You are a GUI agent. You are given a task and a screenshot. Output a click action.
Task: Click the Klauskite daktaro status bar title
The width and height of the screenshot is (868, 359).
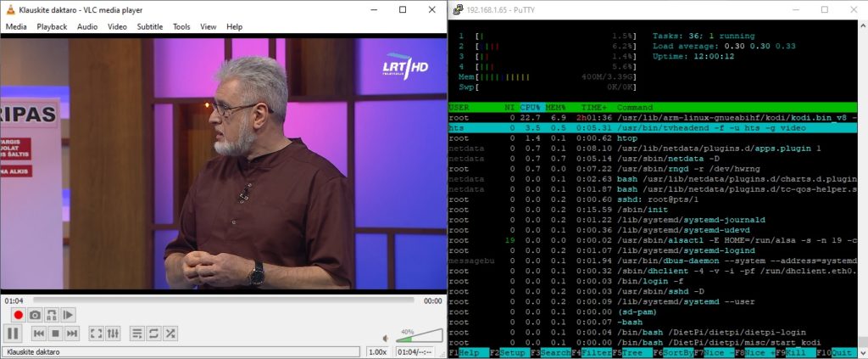[x=181, y=352]
